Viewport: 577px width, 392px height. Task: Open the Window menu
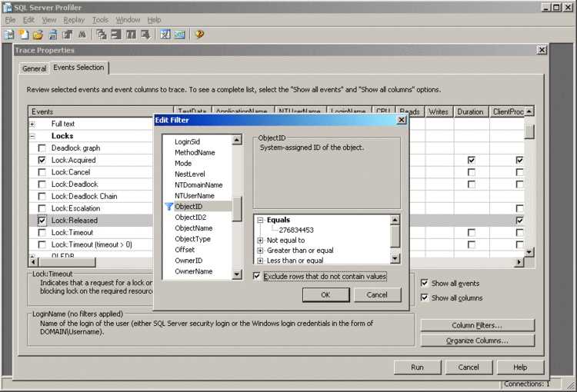coord(128,20)
